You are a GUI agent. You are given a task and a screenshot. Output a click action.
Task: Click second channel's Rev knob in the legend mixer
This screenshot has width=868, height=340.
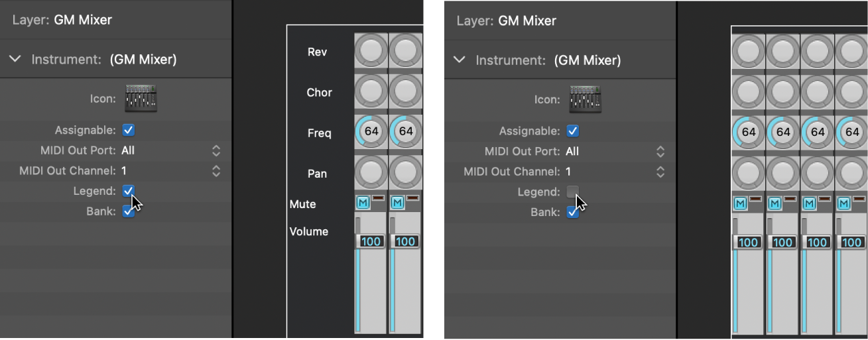[406, 51]
